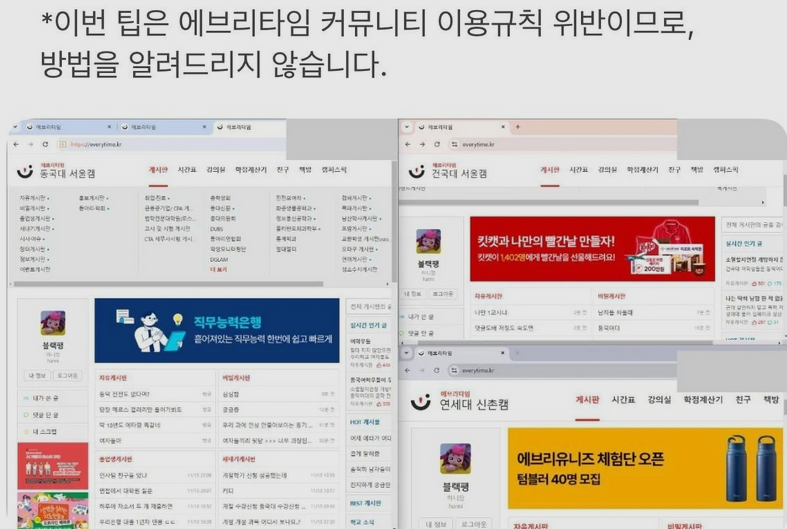Open 이벤트게시판 in the 동국대 board menu
Image resolution: width=787 pixels, height=529 pixels.
[x=35, y=270]
